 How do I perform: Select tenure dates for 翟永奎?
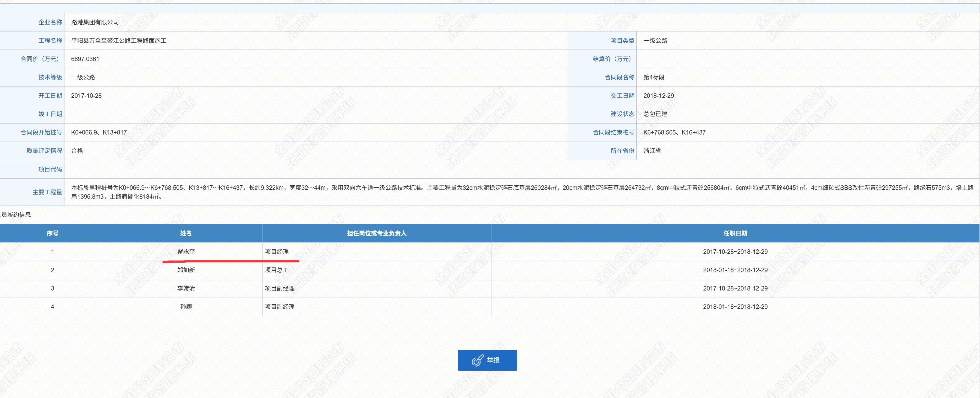(735, 251)
